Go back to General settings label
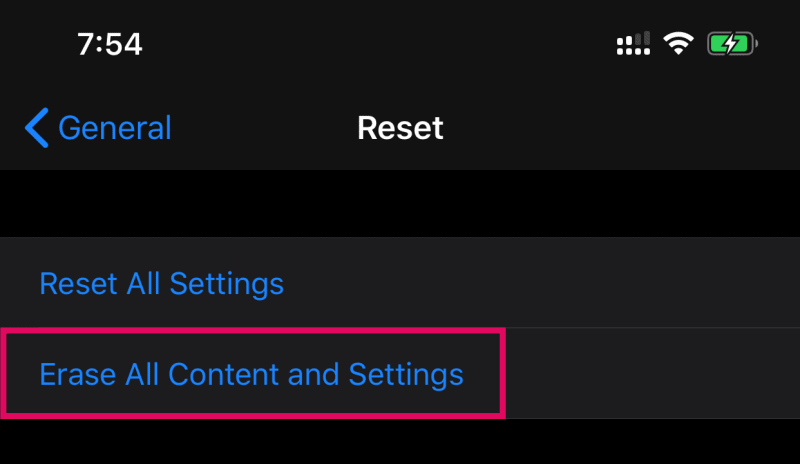 [115, 128]
